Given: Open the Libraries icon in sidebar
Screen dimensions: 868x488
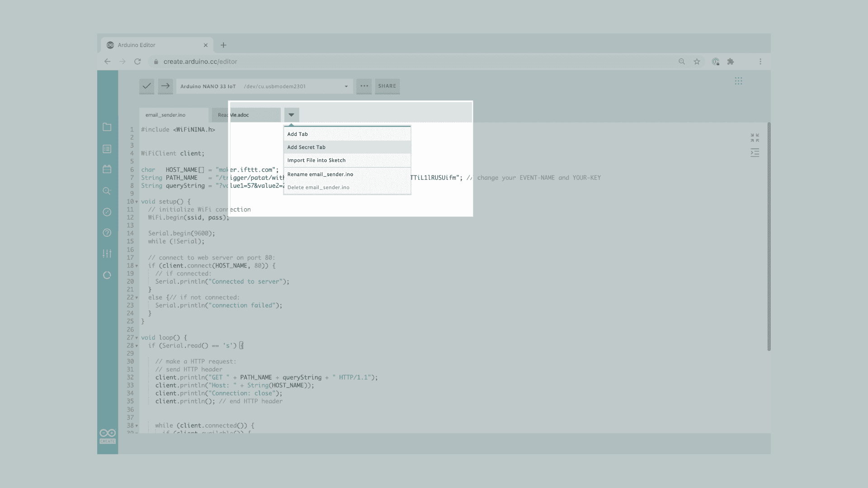Looking at the screenshot, I should tap(107, 169).
